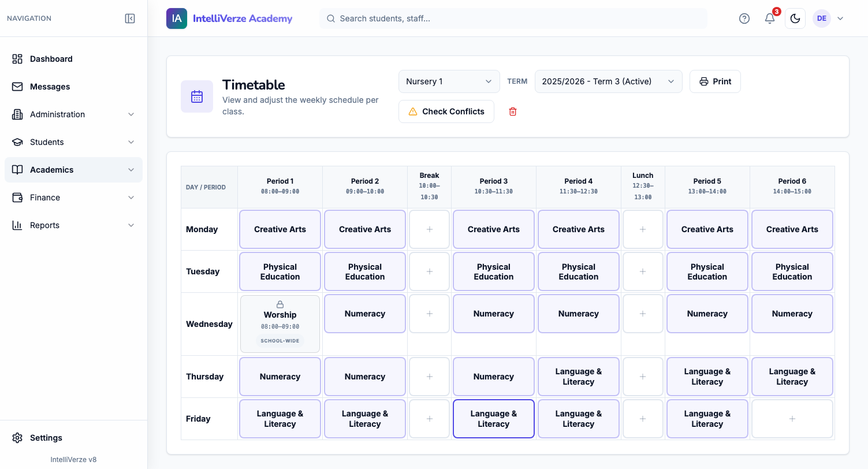This screenshot has height=469, width=868.
Task: Click the red trash delete timetable icon
Action: tap(513, 111)
